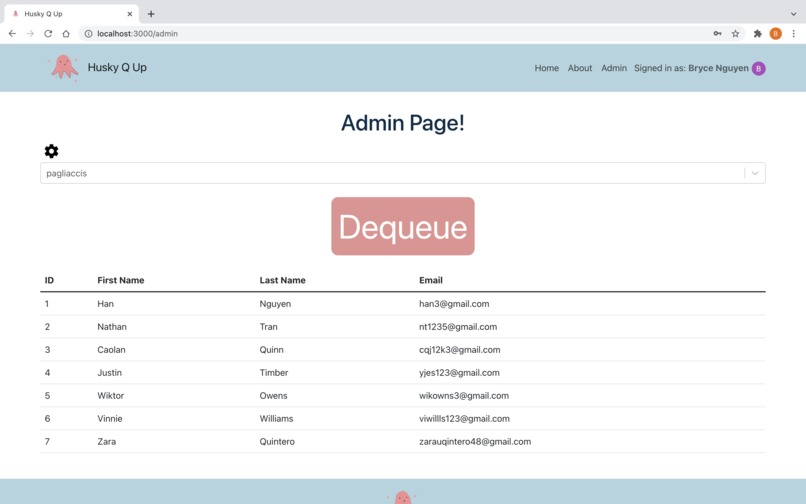The image size is (806, 504).
Task: Select last name Owens
Action: (273, 395)
